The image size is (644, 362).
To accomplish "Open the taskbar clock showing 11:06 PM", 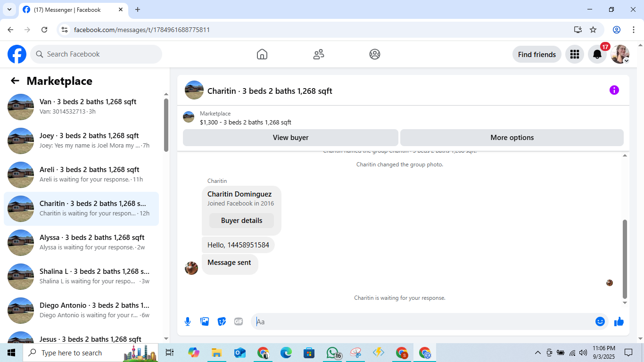I will [x=604, y=353].
